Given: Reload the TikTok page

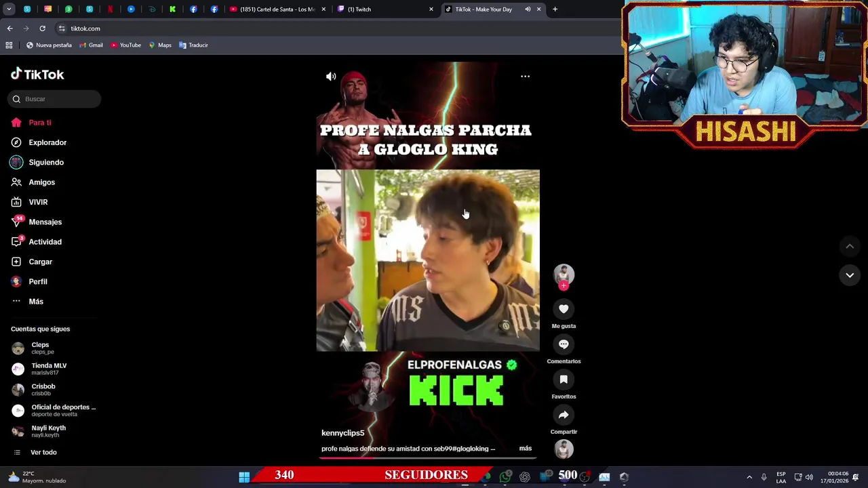Looking at the screenshot, I should (x=42, y=28).
